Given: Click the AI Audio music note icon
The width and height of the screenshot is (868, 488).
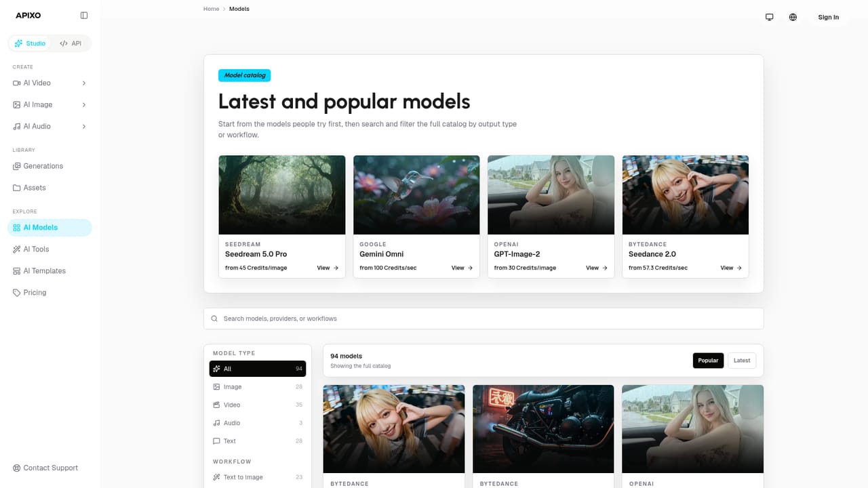Looking at the screenshot, I should pos(17,126).
